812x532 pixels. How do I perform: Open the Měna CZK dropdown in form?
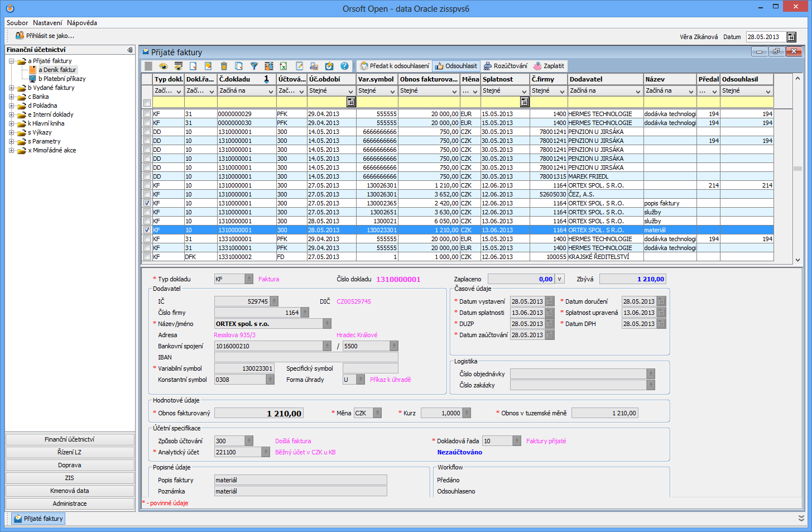[377, 413]
